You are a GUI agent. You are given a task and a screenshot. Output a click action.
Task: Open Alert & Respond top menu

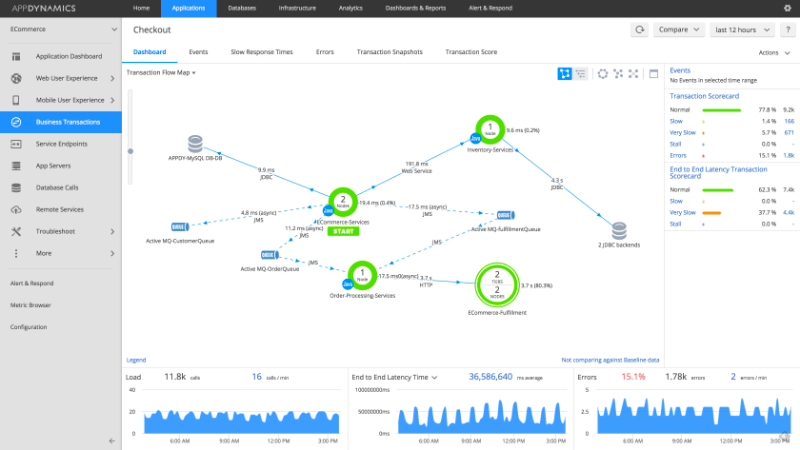490,8
